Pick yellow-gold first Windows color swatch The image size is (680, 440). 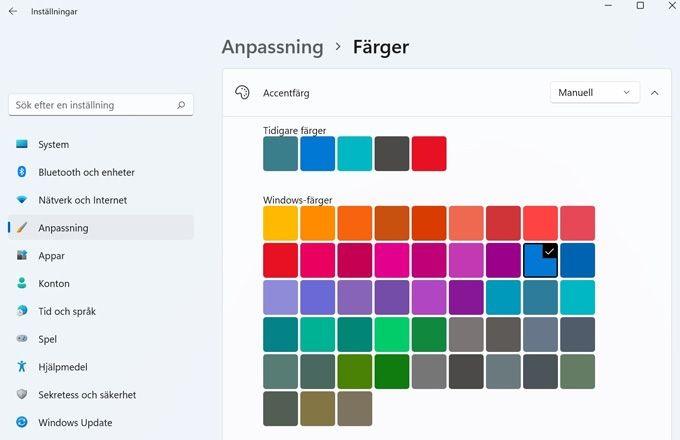click(280, 223)
